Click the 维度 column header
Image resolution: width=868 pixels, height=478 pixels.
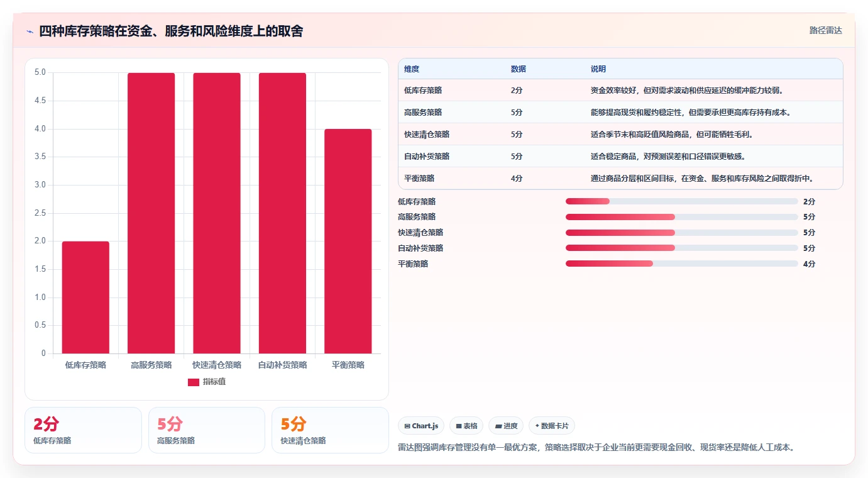[x=412, y=69]
